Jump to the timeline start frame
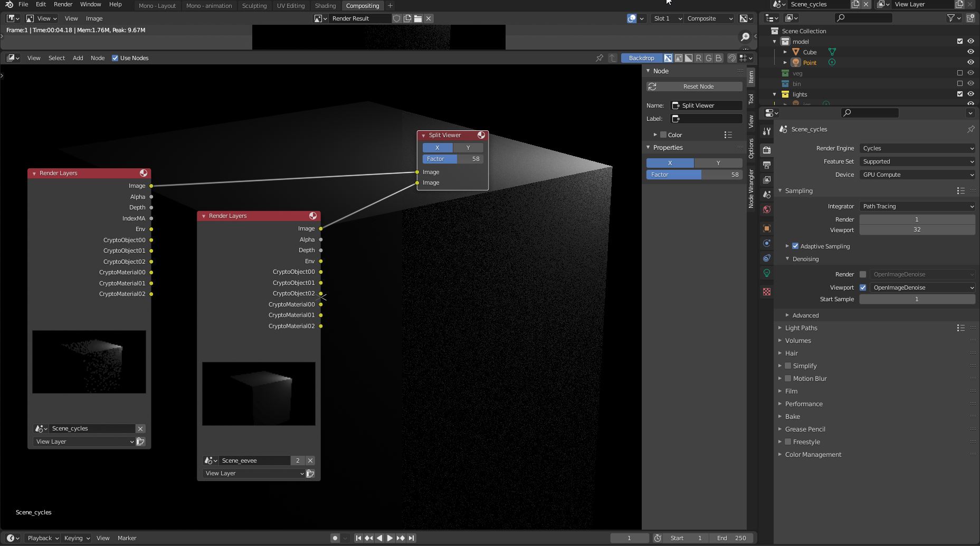Screen dimensions: 980x546 (x=358, y=538)
